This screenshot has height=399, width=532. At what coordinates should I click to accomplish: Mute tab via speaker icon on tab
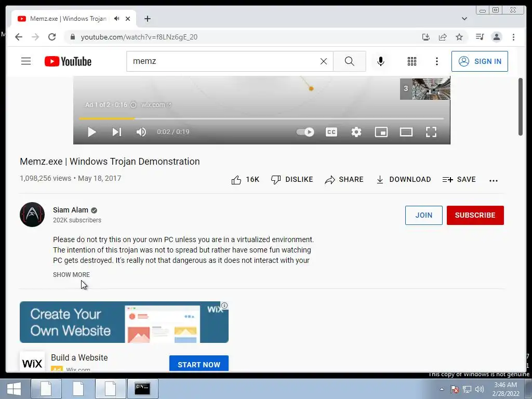[x=117, y=19]
